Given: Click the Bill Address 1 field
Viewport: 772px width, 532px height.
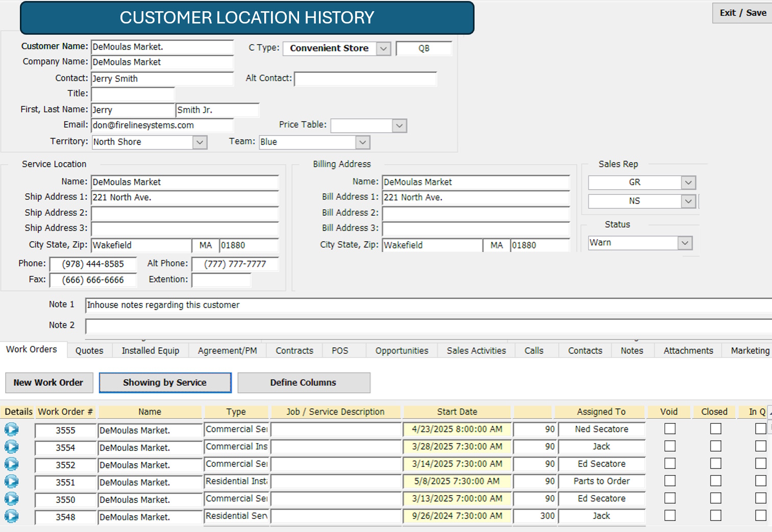Looking at the screenshot, I should [x=476, y=198].
